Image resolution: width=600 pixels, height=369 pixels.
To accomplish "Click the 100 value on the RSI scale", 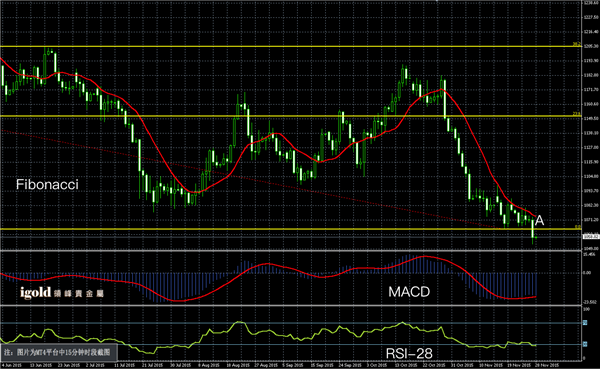I will 586,309.
